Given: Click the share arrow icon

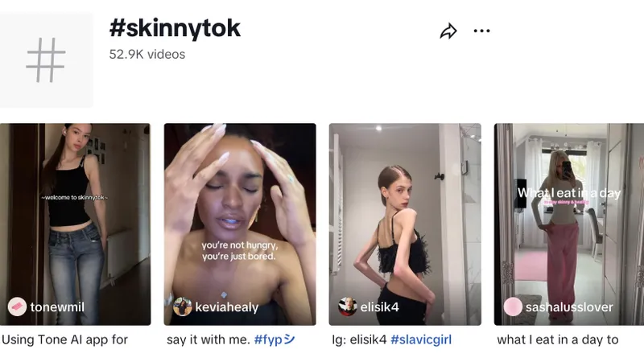Looking at the screenshot, I should pyautogui.click(x=448, y=31).
